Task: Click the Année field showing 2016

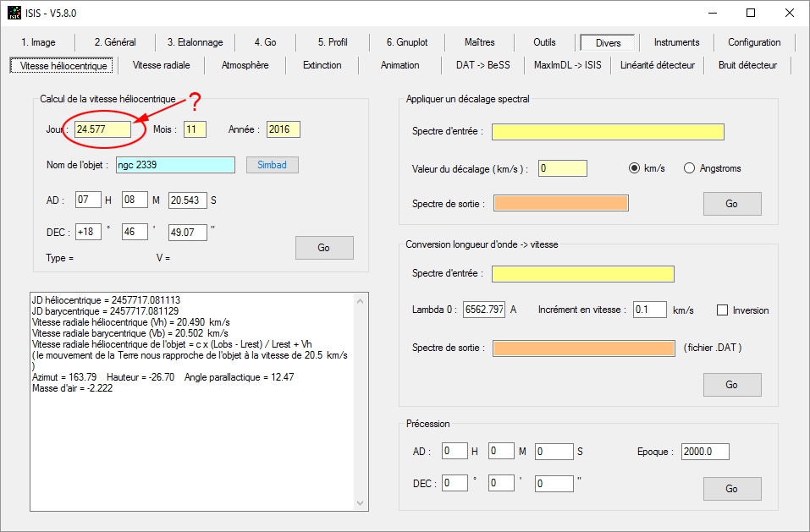Action: (x=283, y=129)
